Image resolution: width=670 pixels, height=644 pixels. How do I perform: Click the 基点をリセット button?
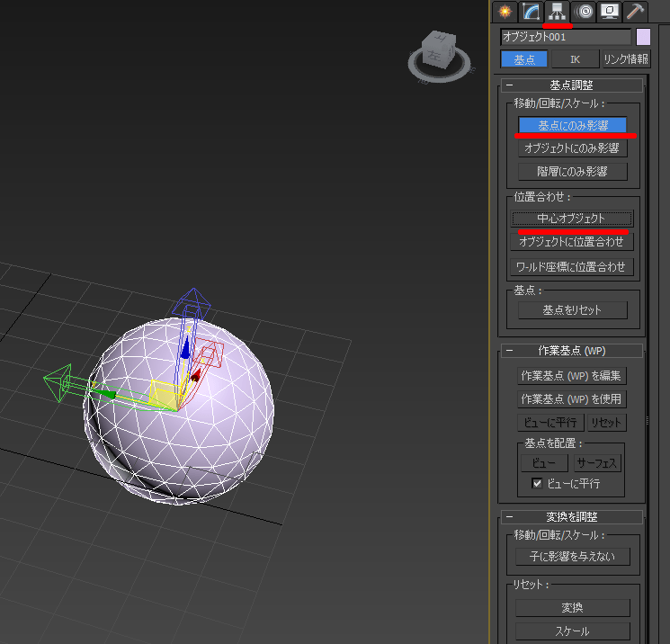[572, 309]
